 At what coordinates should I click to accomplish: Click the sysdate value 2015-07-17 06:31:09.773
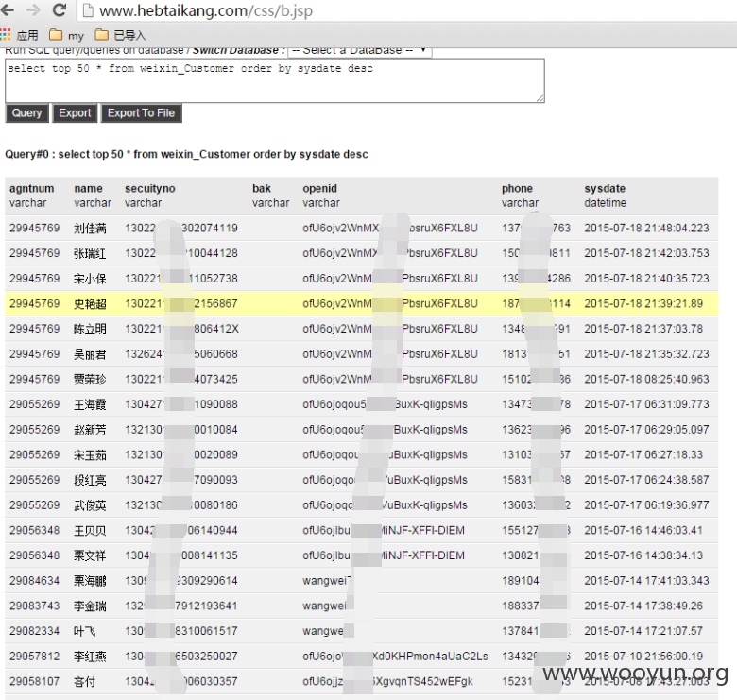pos(646,404)
